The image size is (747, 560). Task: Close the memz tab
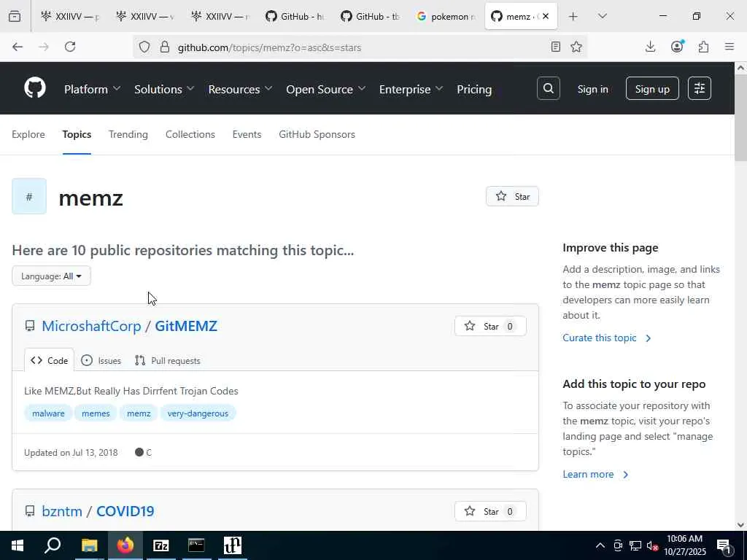(546, 16)
